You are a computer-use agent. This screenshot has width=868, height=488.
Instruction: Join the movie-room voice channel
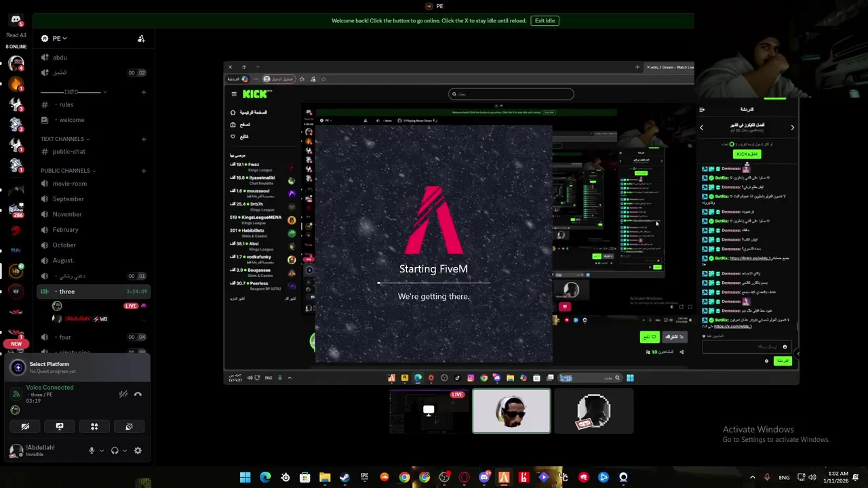pyautogui.click(x=94, y=184)
